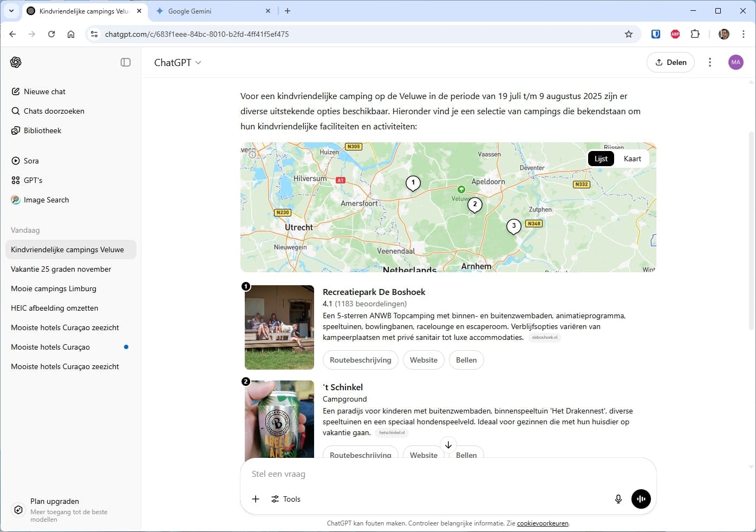Screen dimensions: 756x532
Task: Click the plus attach icon in composer
Action: [x=256, y=499]
